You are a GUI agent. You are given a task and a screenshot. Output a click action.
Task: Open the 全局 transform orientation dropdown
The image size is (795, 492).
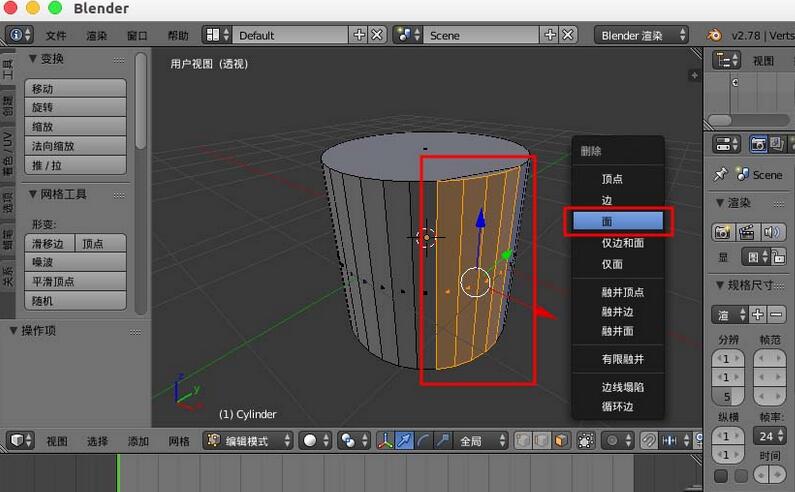[481, 440]
